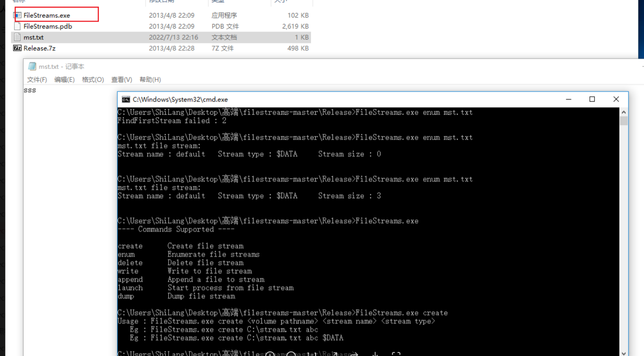This screenshot has height=356, width=644.
Task: Click the FileStreams.pdb file name
Action: pyautogui.click(x=48, y=26)
